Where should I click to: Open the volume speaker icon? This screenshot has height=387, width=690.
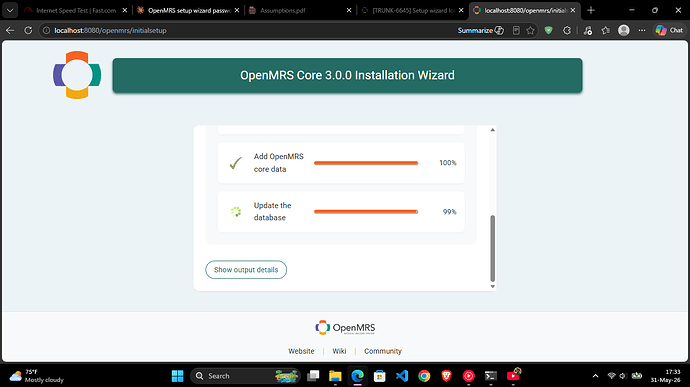click(x=623, y=376)
